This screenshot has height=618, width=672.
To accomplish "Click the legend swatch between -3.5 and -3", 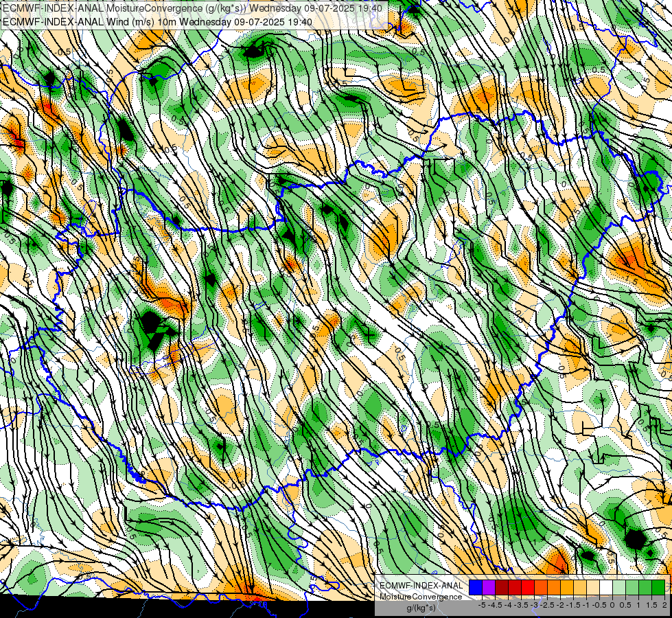I will pyautogui.click(x=528, y=587).
